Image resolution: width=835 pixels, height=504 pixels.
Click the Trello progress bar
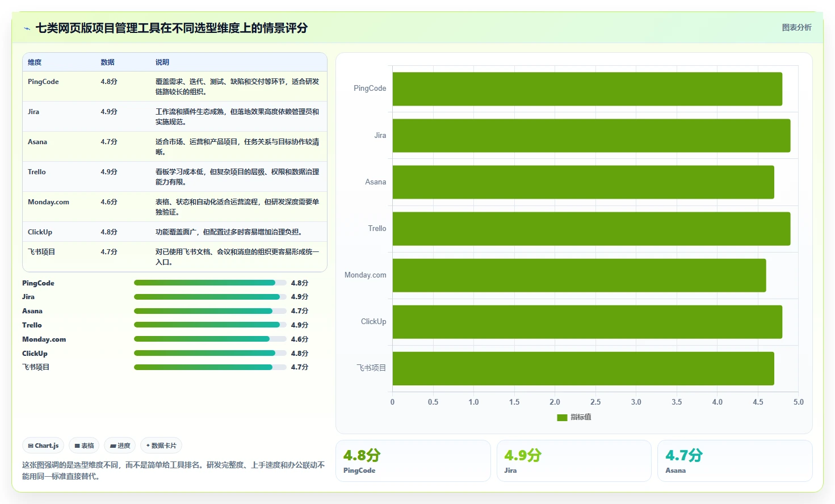(x=210, y=325)
